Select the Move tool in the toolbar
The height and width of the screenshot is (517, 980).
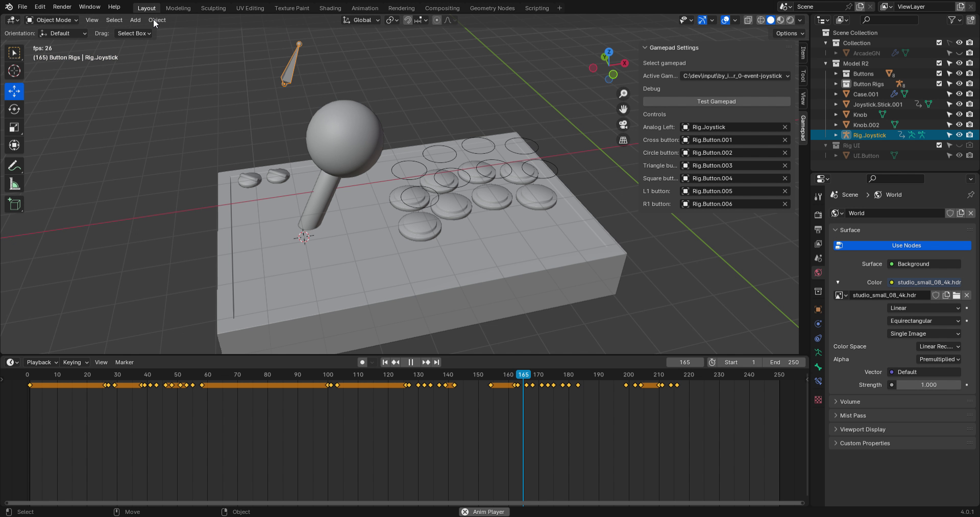14,91
